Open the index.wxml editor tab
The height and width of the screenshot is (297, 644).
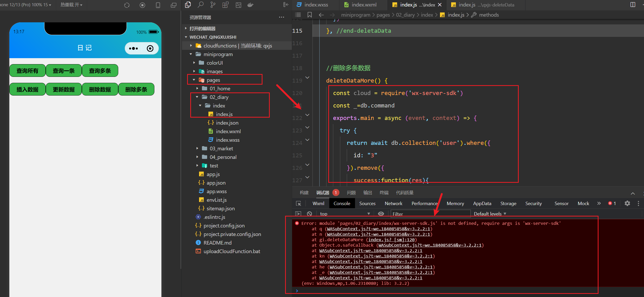tap(364, 5)
